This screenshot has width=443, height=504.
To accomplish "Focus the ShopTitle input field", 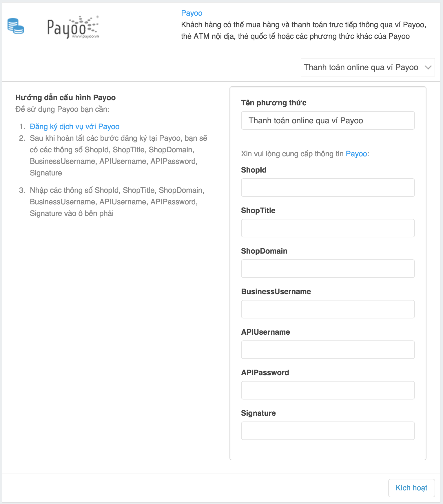I will tap(328, 228).
